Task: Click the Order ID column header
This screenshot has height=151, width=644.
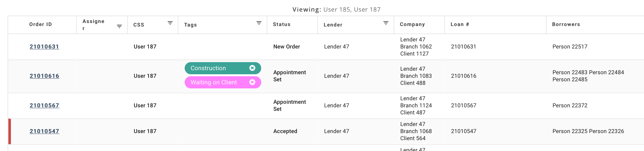Action: click(41, 24)
